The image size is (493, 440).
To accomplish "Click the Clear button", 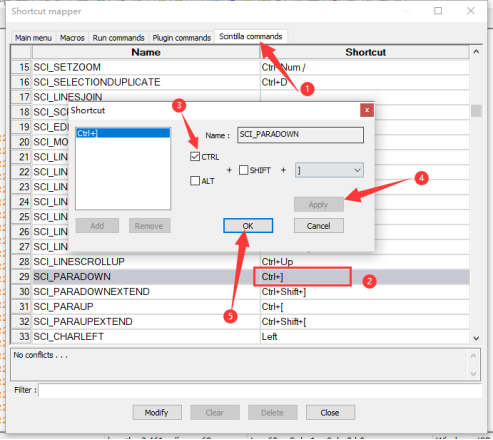I will click(215, 412).
